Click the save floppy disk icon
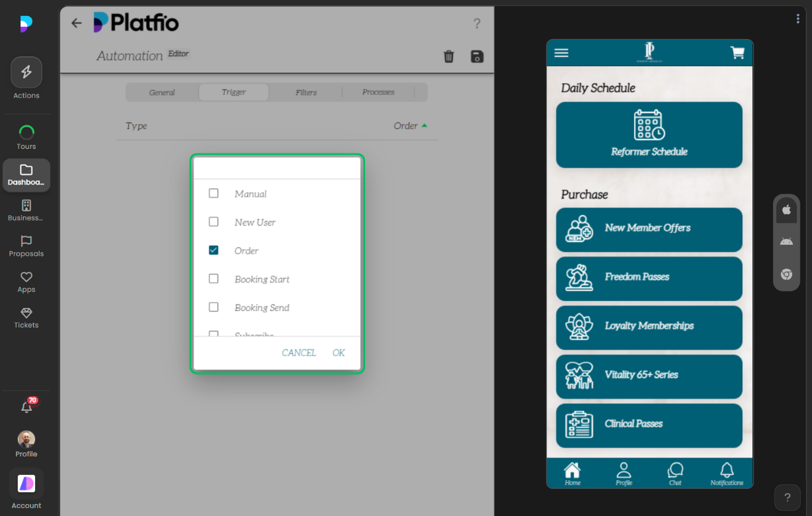The image size is (812, 516). [477, 56]
